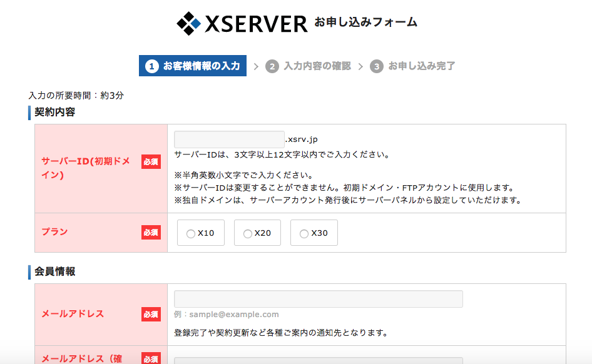
Task: Click the 登録完了や契約更新 notification text
Action: click(281, 333)
